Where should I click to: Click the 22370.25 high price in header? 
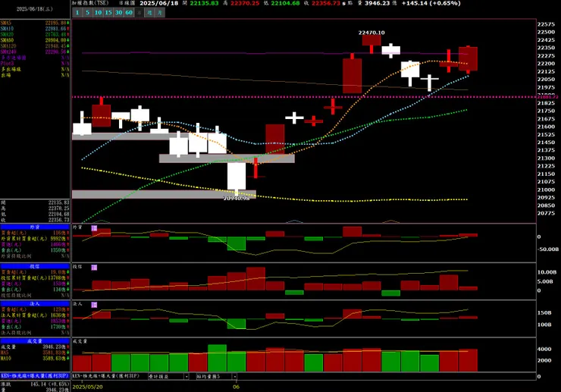click(245, 3)
